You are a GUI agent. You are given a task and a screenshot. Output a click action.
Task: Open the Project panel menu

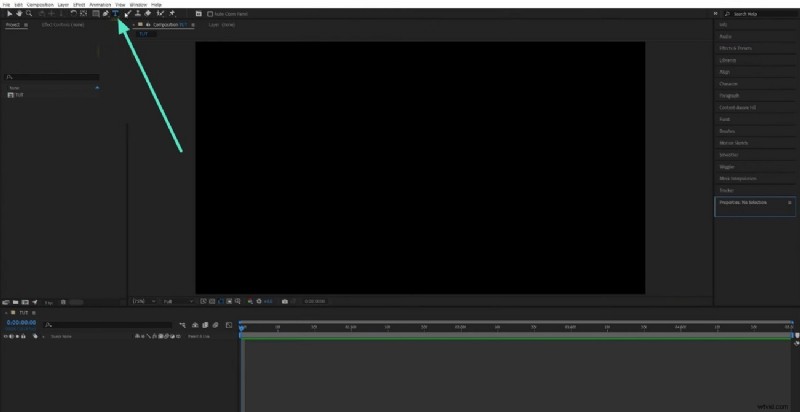coord(26,24)
